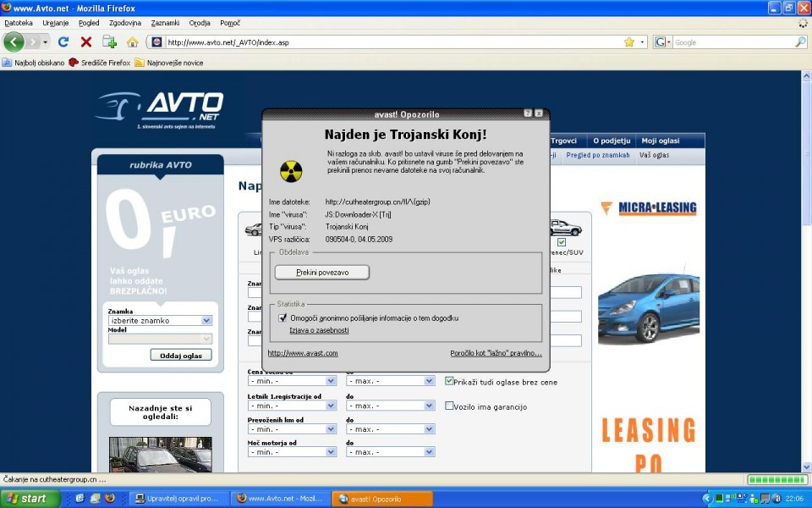812x508 pixels.
Task: Enable Vozilo ima garancijo checkbox
Action: [x=449, y=406]
